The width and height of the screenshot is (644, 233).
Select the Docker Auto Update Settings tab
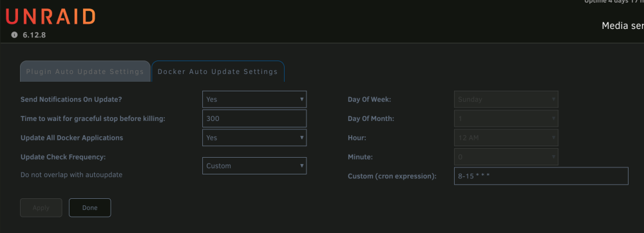coord(218,71)
